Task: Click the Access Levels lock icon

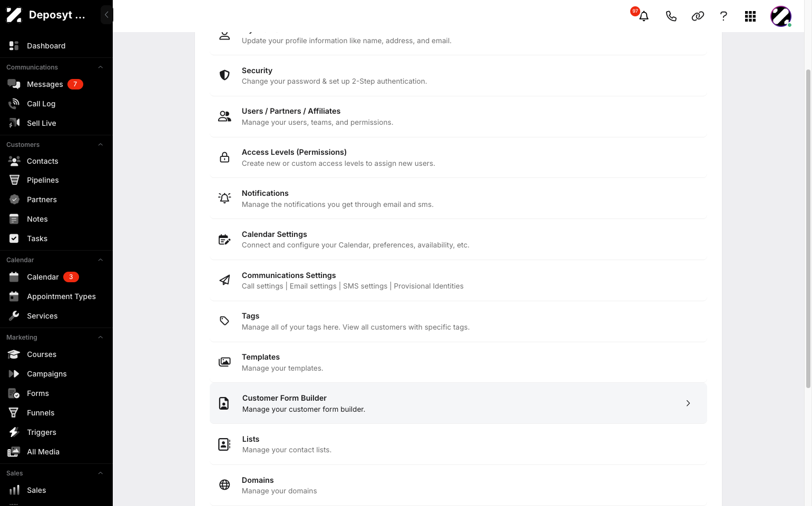Action: pyautogui.click(x=224, y=157)
